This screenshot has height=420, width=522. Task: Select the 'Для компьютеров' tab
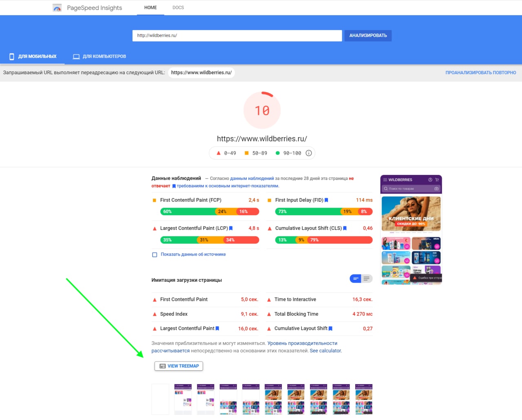100,56
